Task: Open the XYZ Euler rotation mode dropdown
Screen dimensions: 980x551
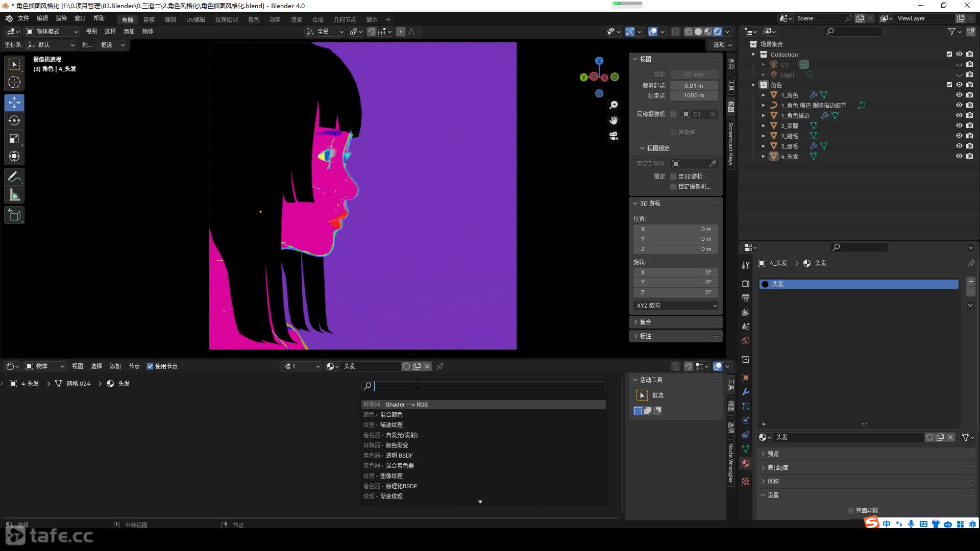Action: pyautogui.click(x=676, y=306)
